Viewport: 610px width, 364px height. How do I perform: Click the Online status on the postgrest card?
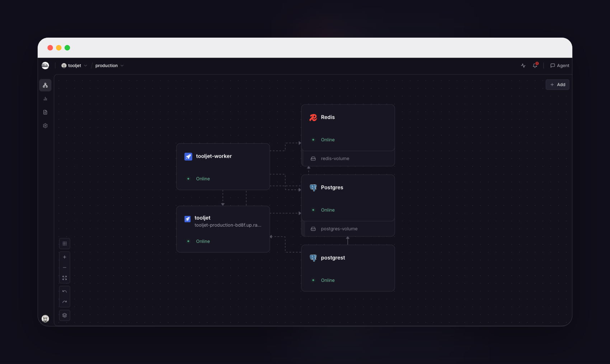(328, 280)
